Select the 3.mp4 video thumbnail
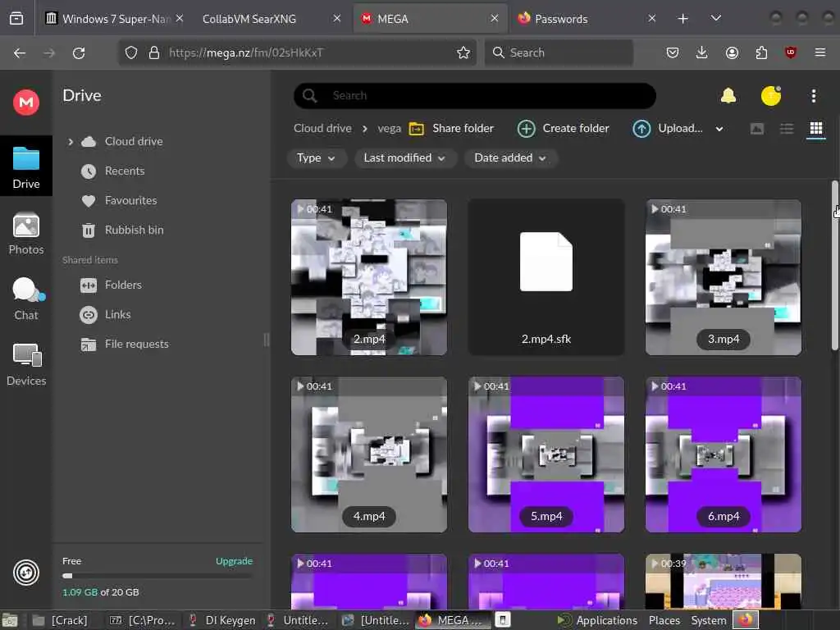Screen dimensions: 840x630 pyautogui.click(x=724, y=277)
